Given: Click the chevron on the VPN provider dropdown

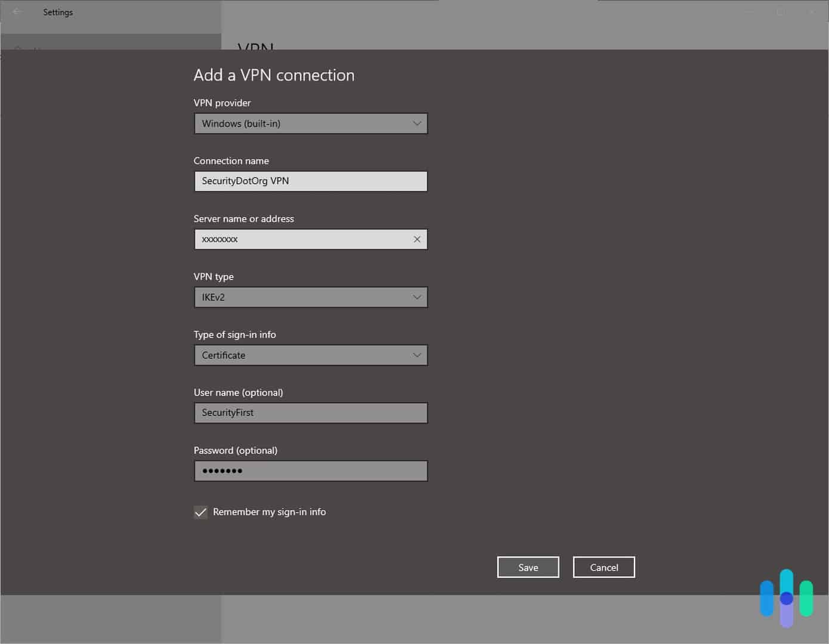Looking at the screenshot, I should [417, 123].
